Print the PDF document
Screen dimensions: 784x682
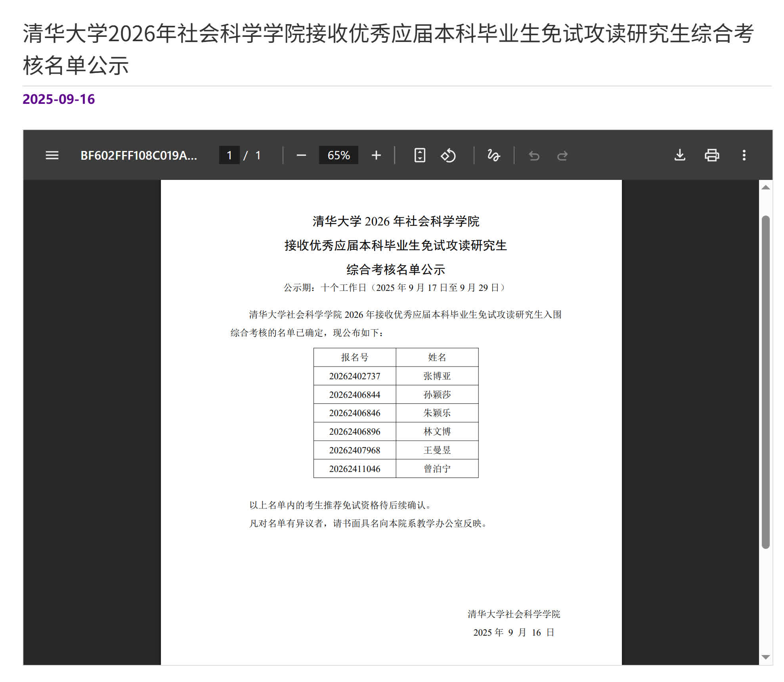712,155
